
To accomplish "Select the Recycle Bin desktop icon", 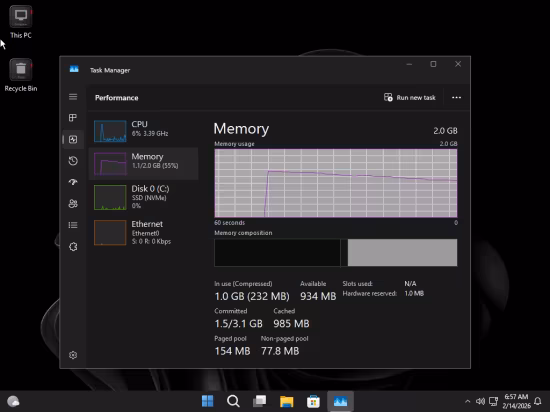I will click(21, 75).
